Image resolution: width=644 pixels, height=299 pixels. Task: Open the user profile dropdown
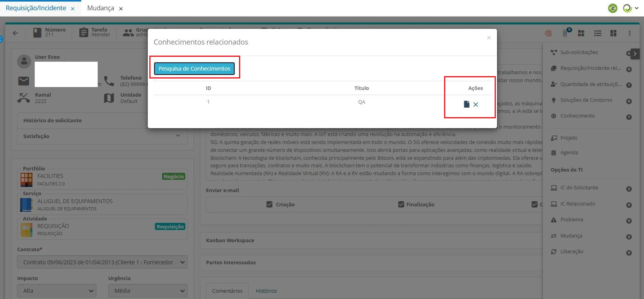tap(630, 8)
